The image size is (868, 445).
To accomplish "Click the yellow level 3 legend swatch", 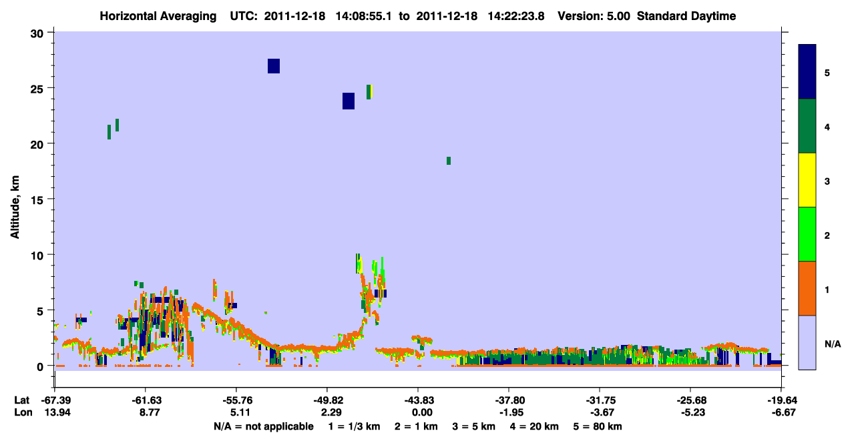I will click(807, 180).
